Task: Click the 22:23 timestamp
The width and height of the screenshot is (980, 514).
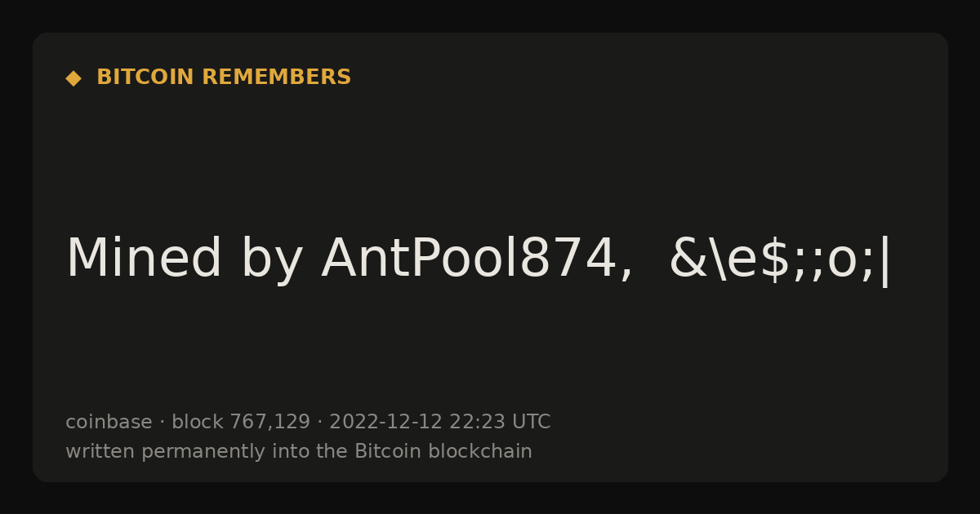Action: point(477,422)
